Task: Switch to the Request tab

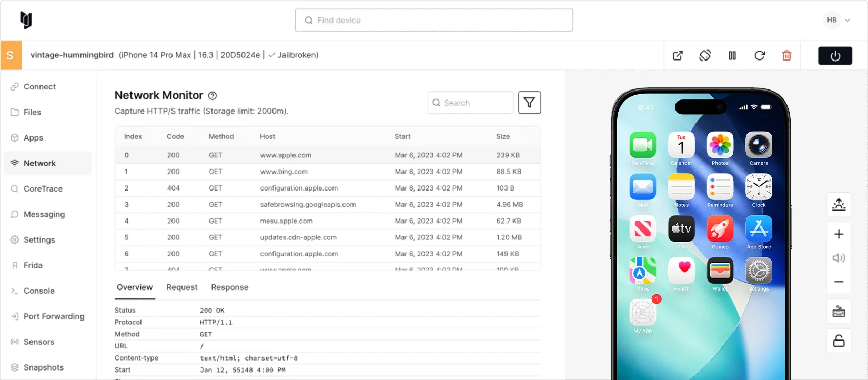Action: coord(181,287)
